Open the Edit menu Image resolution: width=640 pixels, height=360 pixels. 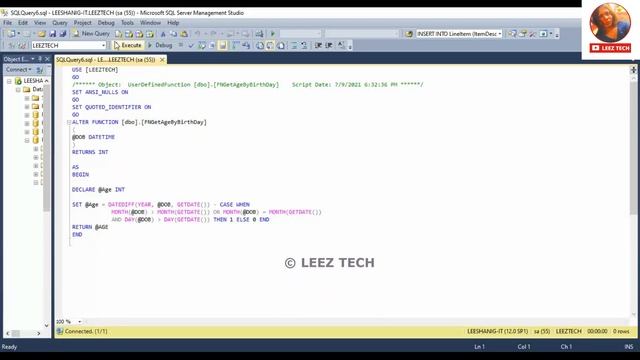tap(23, 23)
